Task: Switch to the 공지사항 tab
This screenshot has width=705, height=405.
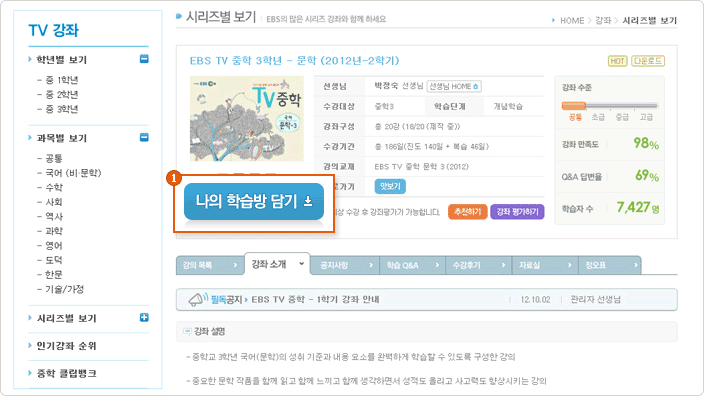Action: [x=345, y=265]
